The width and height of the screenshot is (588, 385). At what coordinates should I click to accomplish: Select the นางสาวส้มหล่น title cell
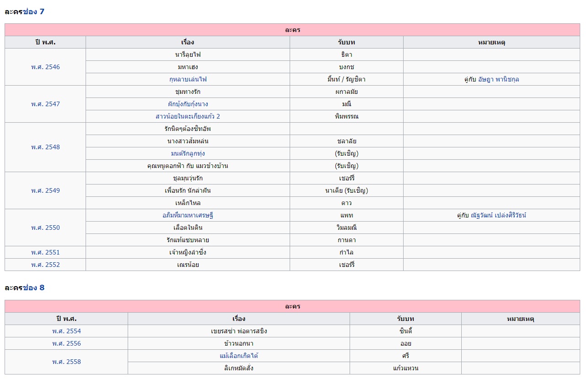pyautogui.click(x=188, y=141)
